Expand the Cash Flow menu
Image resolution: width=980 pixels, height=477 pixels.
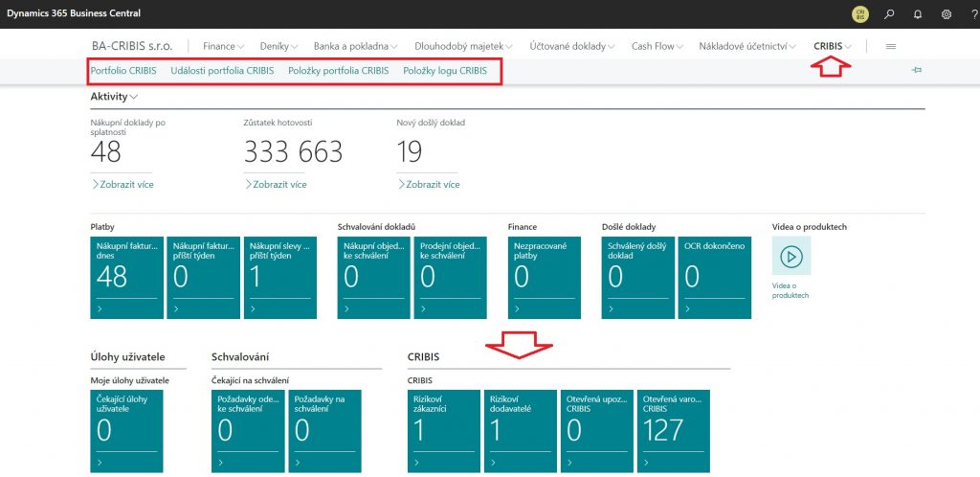click(657, 46)
